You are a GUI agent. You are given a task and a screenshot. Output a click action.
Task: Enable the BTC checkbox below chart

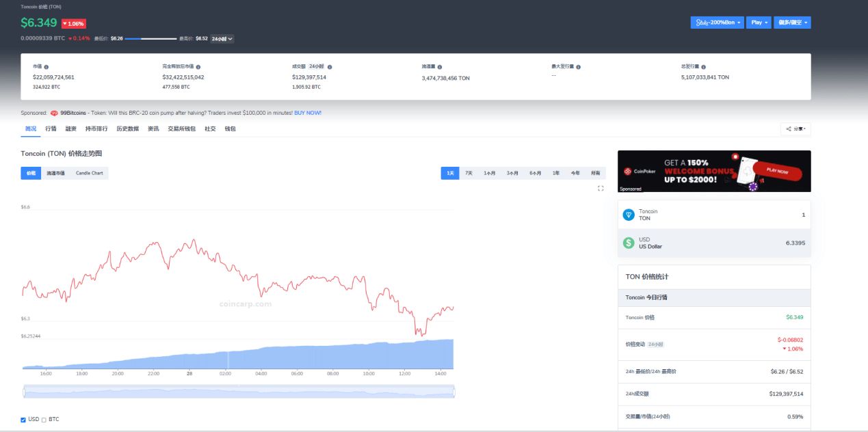pyautogui.click(x=44, y=420)
